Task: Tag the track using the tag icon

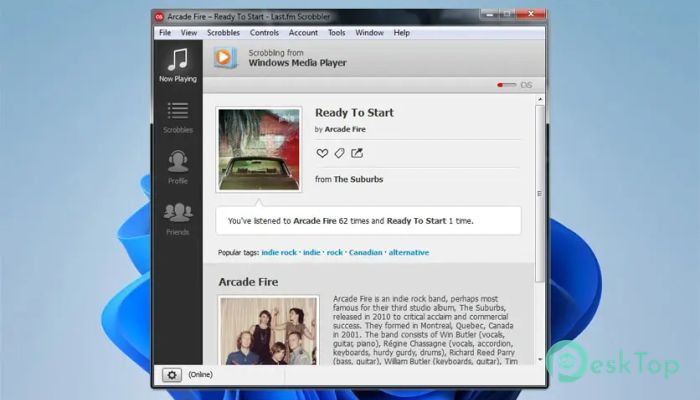Action: pyautogui.click(x=339, y=153)
